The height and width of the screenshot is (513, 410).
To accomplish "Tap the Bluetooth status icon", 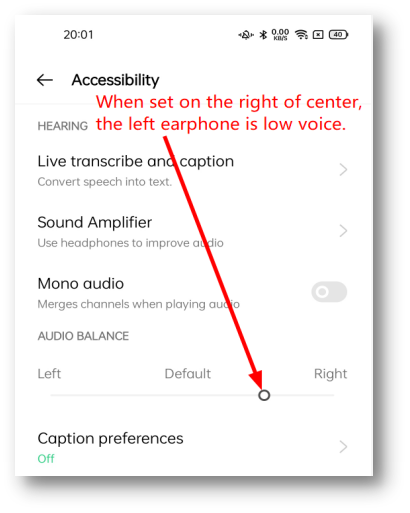I will [x=263, y=35].
